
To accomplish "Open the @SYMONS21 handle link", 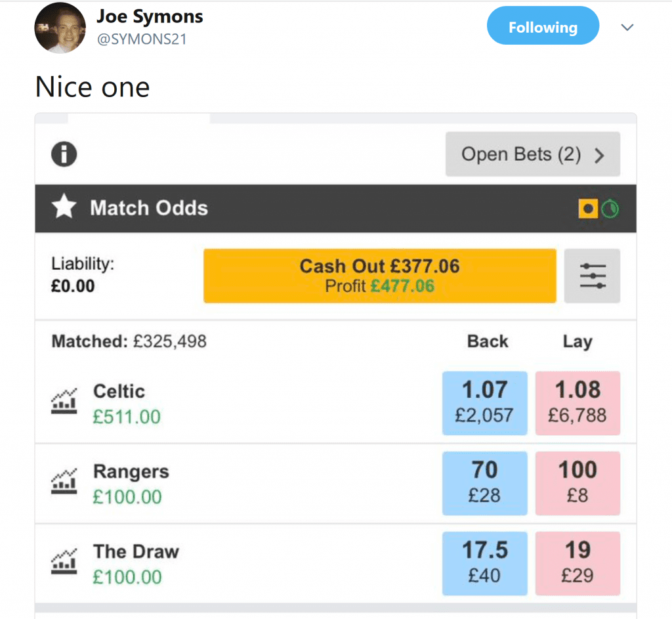I will [142, 39].
